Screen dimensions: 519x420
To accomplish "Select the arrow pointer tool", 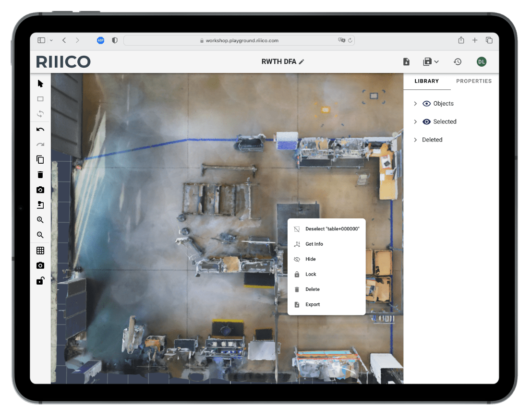I will 40,84.
